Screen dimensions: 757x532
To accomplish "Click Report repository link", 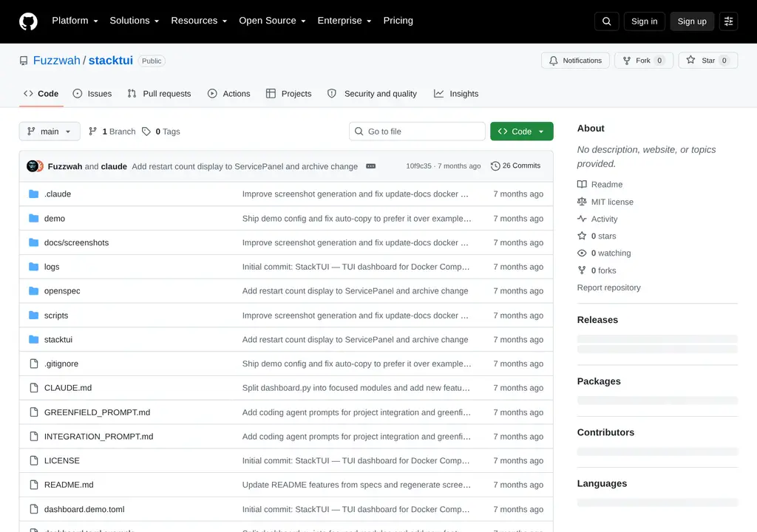I will (609, 287).
